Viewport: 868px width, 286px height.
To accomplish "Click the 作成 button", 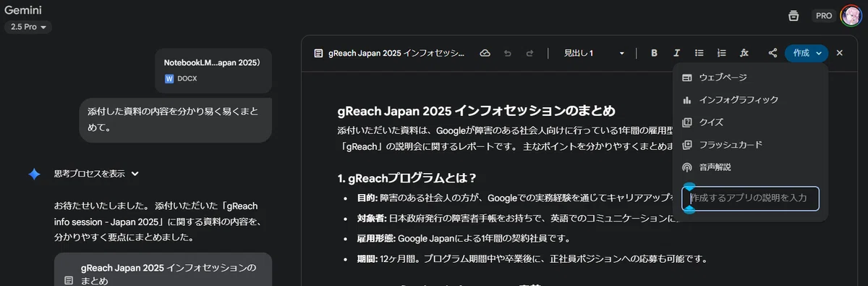I will [807, 53].
